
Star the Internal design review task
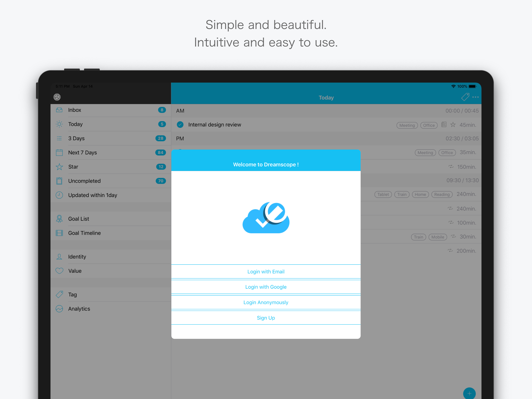click(453, 124)
